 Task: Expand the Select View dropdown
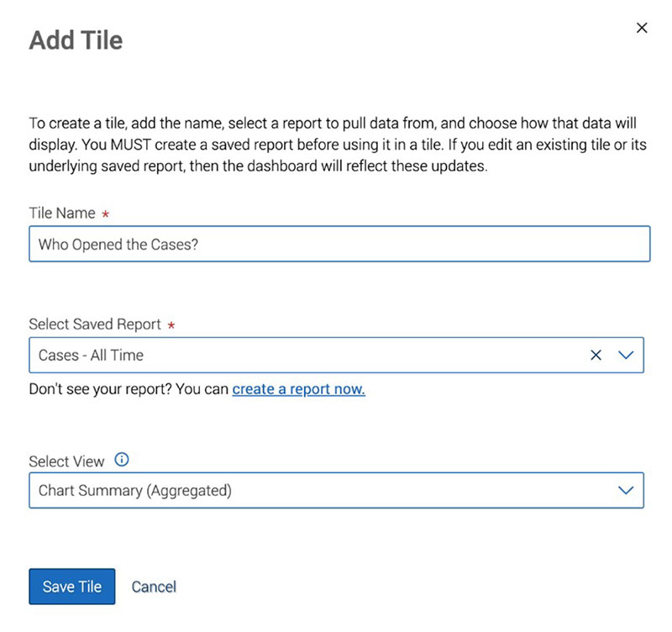[626, 490]
